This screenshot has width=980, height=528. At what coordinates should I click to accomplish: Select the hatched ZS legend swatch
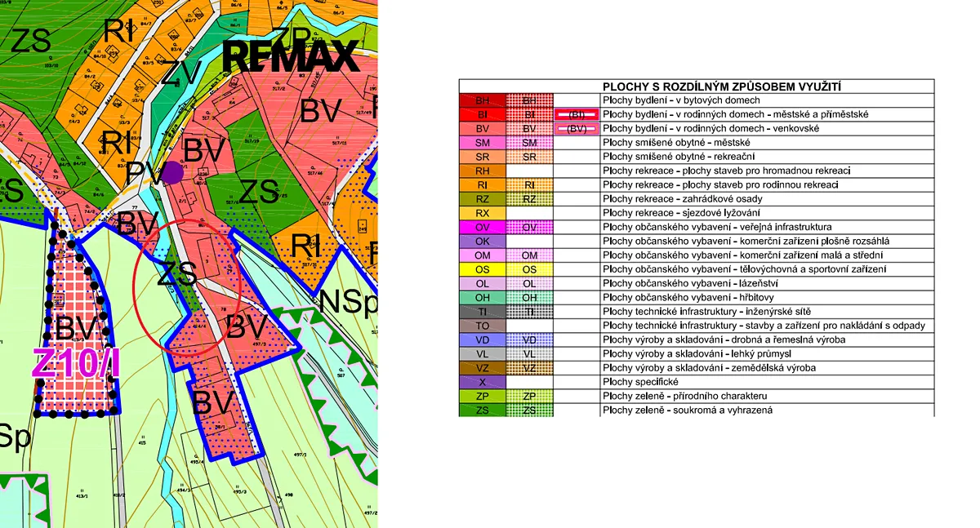tap(529, 410)
